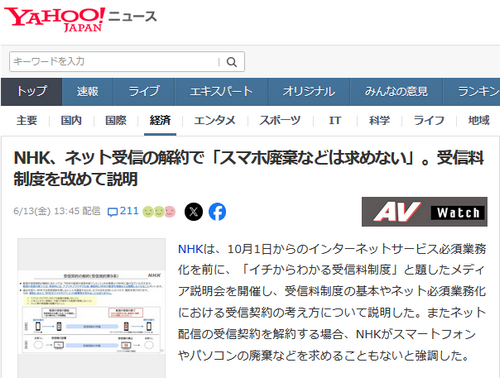Click the magnifying glass search icon
The height and width of the screenshot is (378, 500).
pos(232,62)
